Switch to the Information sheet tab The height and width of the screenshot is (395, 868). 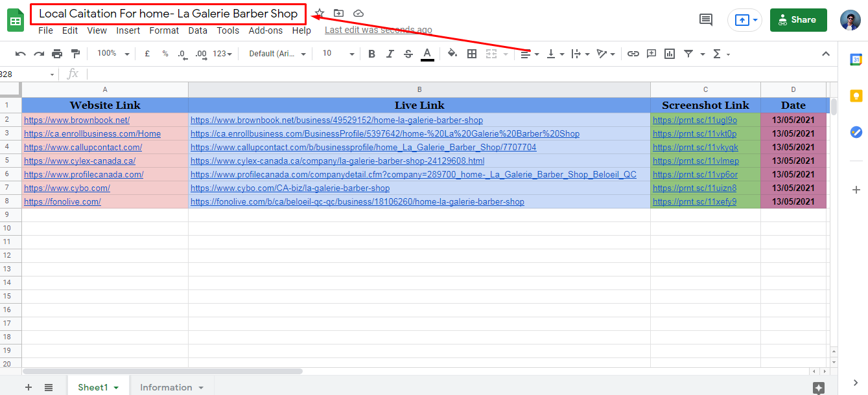166,387
